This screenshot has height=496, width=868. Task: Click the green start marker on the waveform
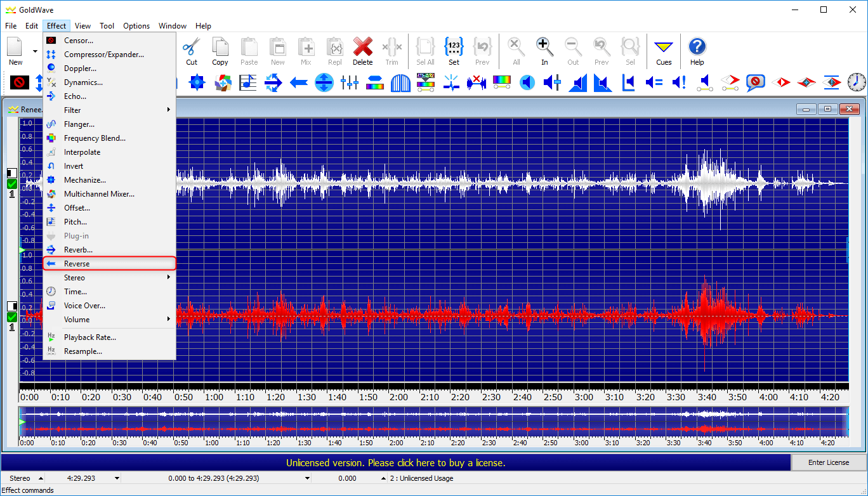point(22,251)
